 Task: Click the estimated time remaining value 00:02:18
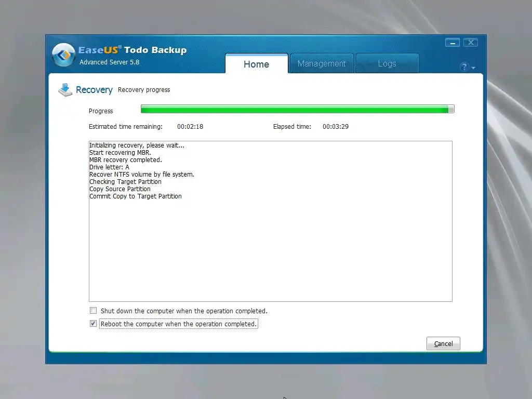pos(190,127)
